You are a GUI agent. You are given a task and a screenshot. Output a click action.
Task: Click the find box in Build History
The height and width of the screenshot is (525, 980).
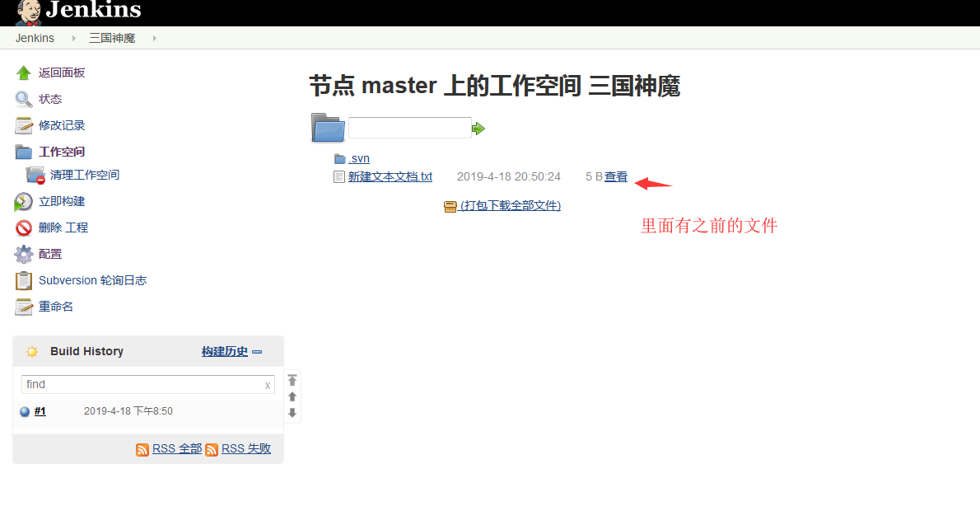tap(142, 384)
